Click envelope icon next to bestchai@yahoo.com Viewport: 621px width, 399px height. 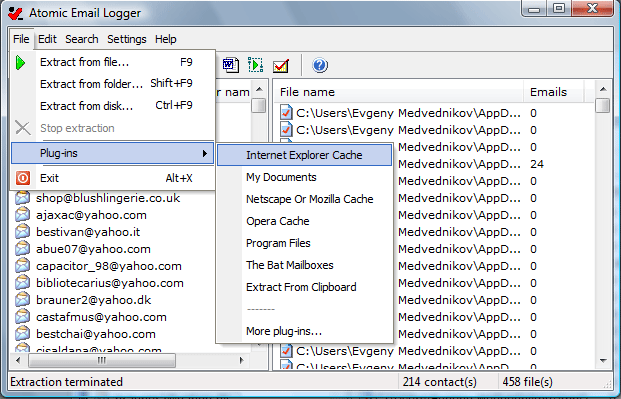pyautogui.click(x=23, y=334)
